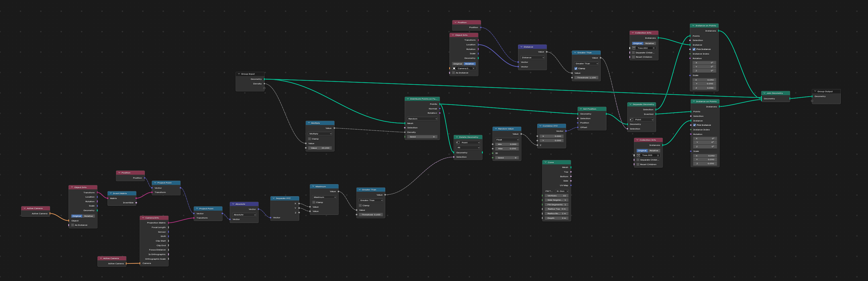
Task: Click Random Value ID input socket
Action: pos(493,153)
